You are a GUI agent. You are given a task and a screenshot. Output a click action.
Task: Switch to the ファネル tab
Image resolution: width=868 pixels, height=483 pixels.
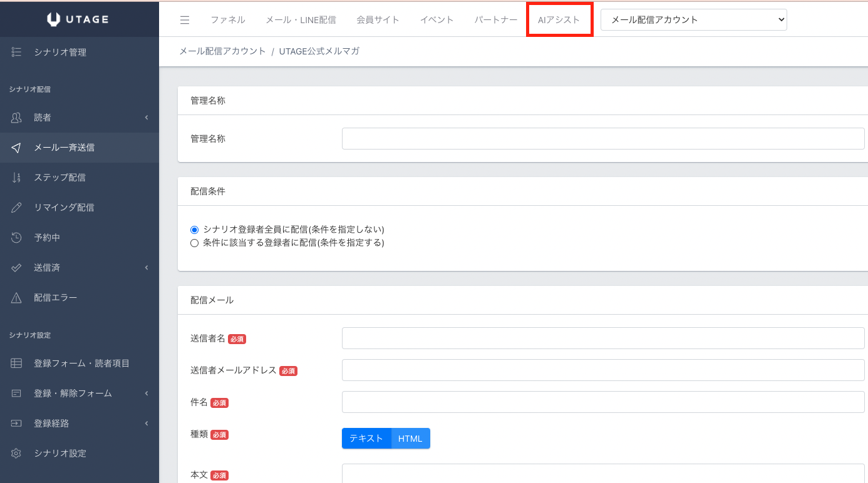(x=228, y=20)
